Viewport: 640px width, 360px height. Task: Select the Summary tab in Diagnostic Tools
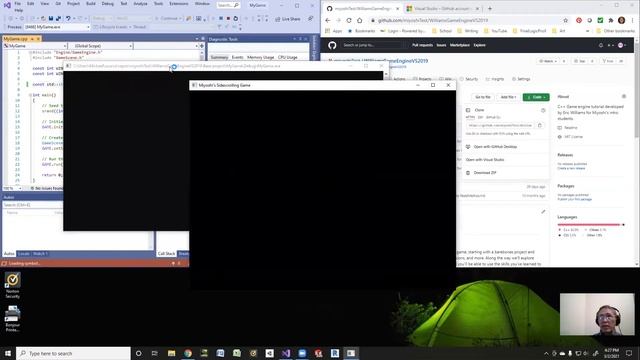219,58
